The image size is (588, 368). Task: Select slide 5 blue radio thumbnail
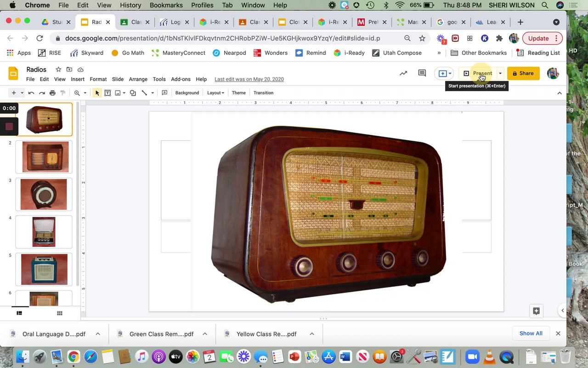click(x=44, y=270)
